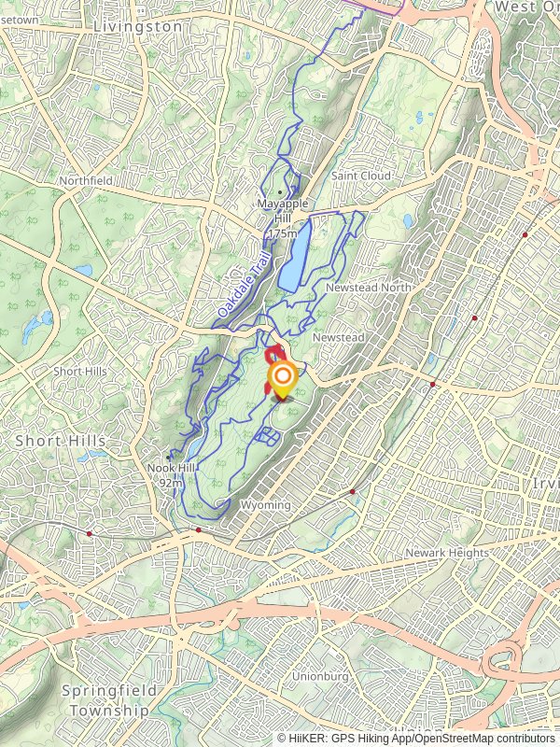Viewport: 560px width, 747px height.
Task: Click the red station dot near Wyoming
Action: coord(199,529)
